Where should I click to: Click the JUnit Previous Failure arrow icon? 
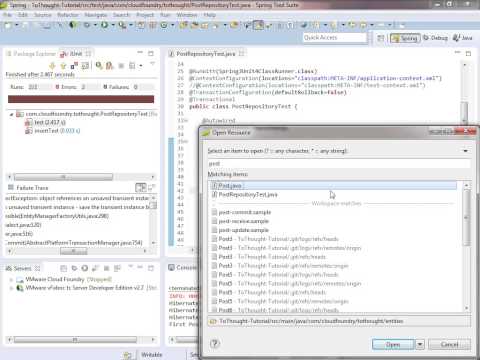pos(63,66)
